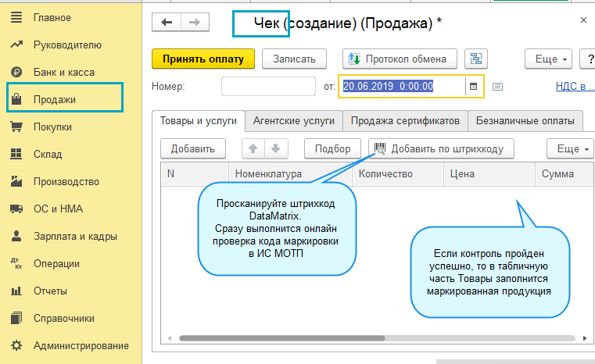Viewport: 595px width, 364px height.
Task: Switch to the Агентские услуги tab
Action: pyautogui.click(x=294, y=120)
